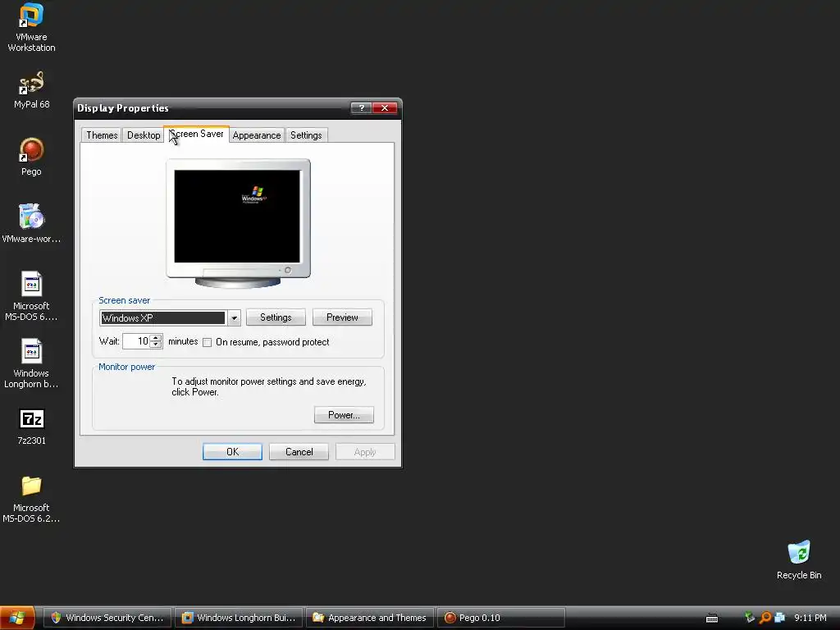Image resolution: width=840 pixels, height=630 pixels.
Task: Click the Preview button
Action: [342, 317]
